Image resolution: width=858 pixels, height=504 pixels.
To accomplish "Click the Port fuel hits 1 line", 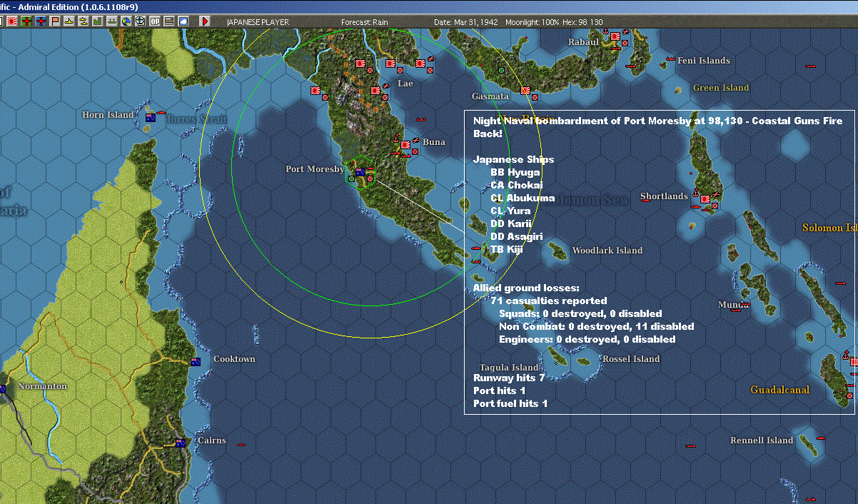I will [510, 403].
